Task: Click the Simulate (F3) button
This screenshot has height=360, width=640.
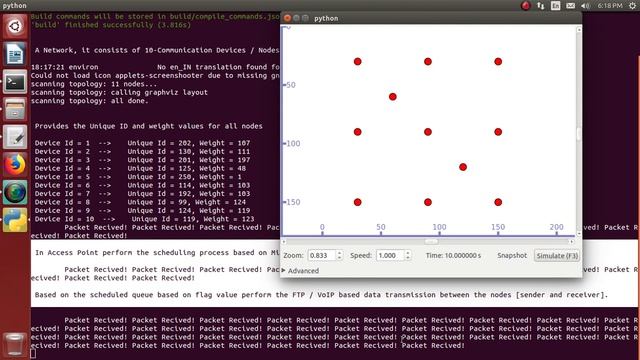Action: coord(557,256)
